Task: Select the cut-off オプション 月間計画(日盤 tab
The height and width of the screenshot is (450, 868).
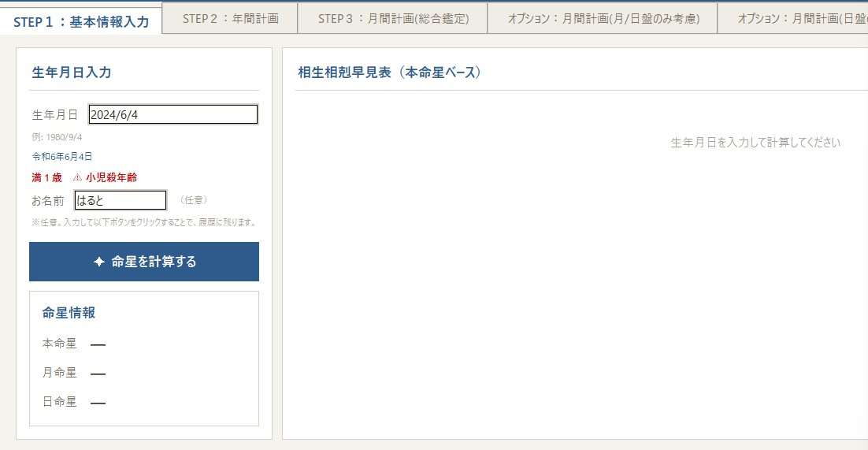Action: [x=792, y=18]
